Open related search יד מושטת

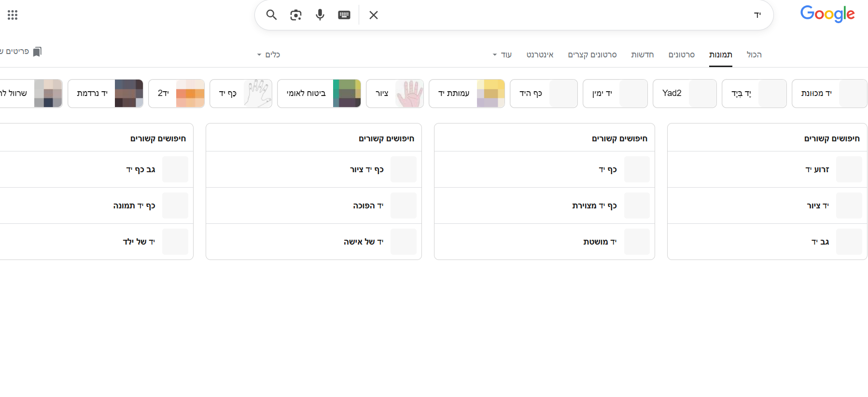(600, 242)
